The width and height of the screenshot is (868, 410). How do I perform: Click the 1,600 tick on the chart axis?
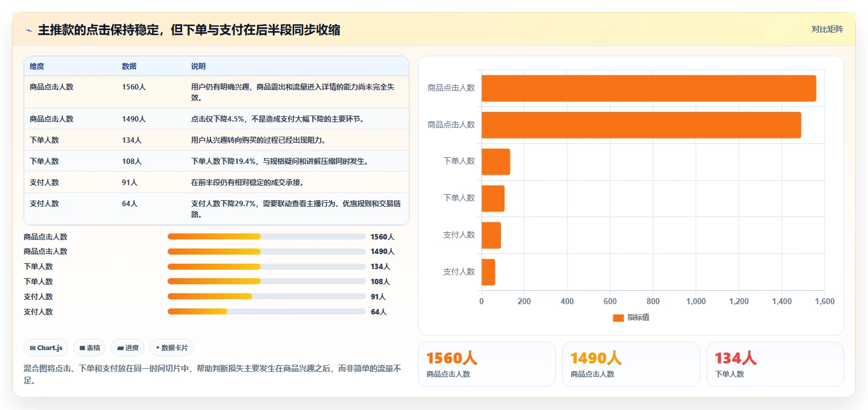[x=824, y=302]
